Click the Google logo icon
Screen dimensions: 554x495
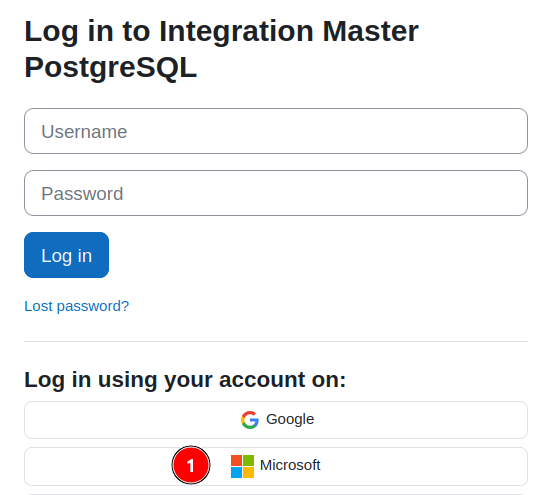250,420
